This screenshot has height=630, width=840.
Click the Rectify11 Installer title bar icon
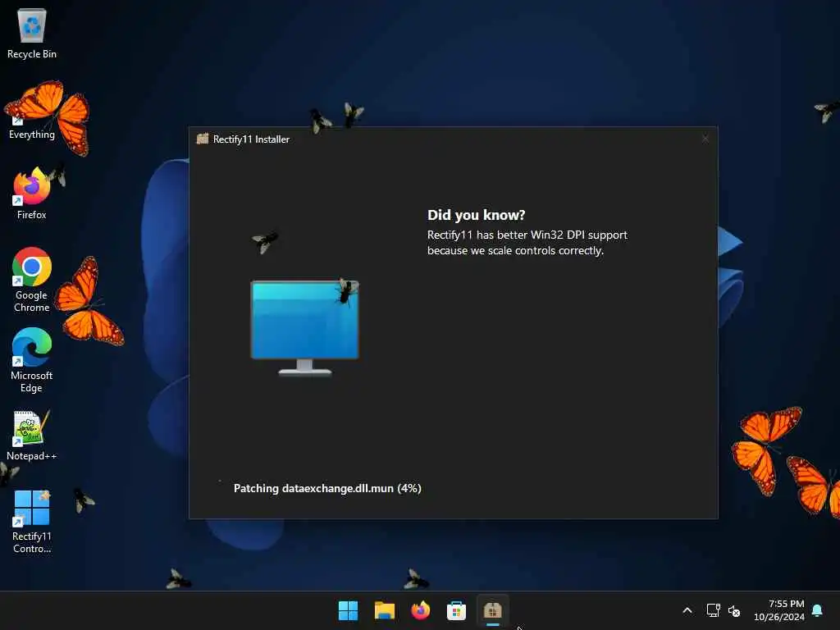click(x=203, y=139)
